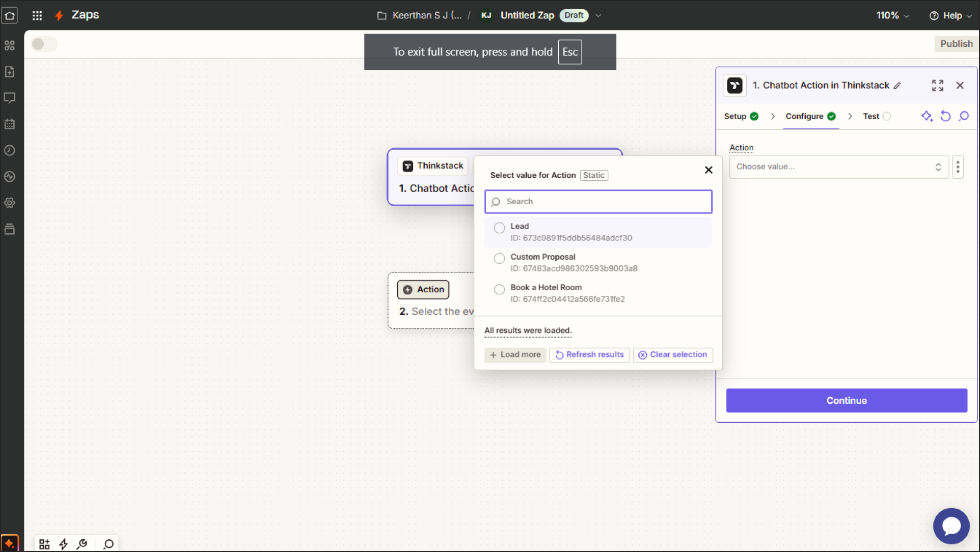Select the Action step 2 card on canvas
980x552 pixels.
point(431,300)
